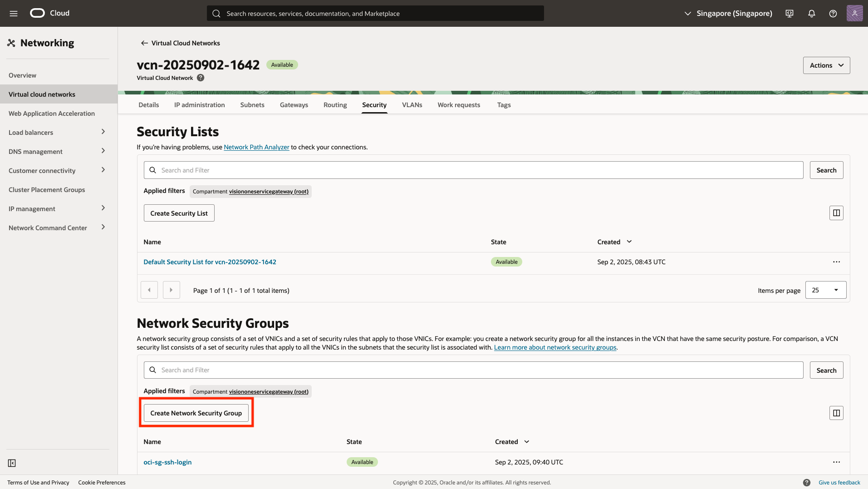
Task: Open column settings for Security Lists table
Action: (x=836, y=213)
